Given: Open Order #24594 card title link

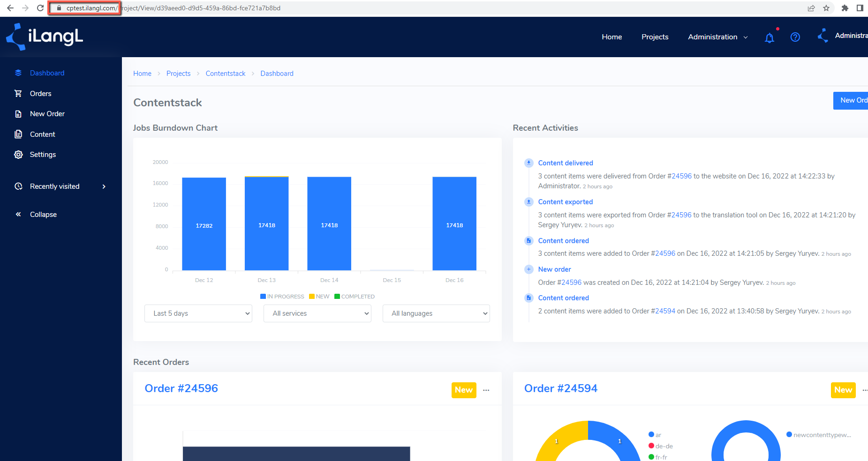Looking at the screenshot, I should coord(561,388).
